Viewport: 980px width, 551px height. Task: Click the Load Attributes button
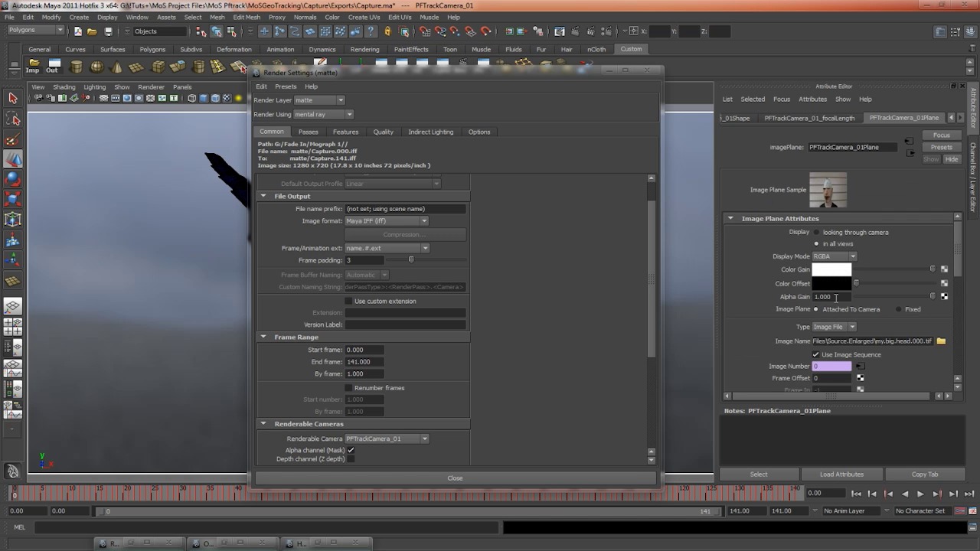click(841, 474)
